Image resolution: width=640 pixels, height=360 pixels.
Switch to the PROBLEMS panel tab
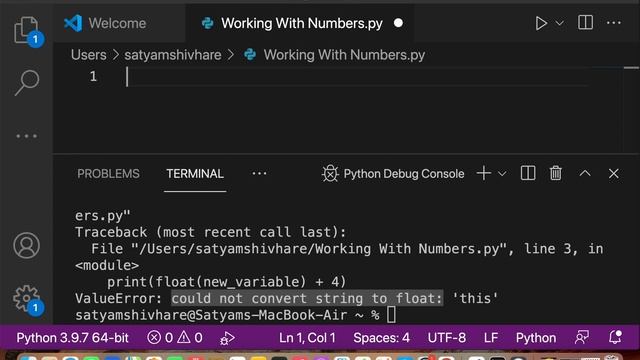[108, 174]
